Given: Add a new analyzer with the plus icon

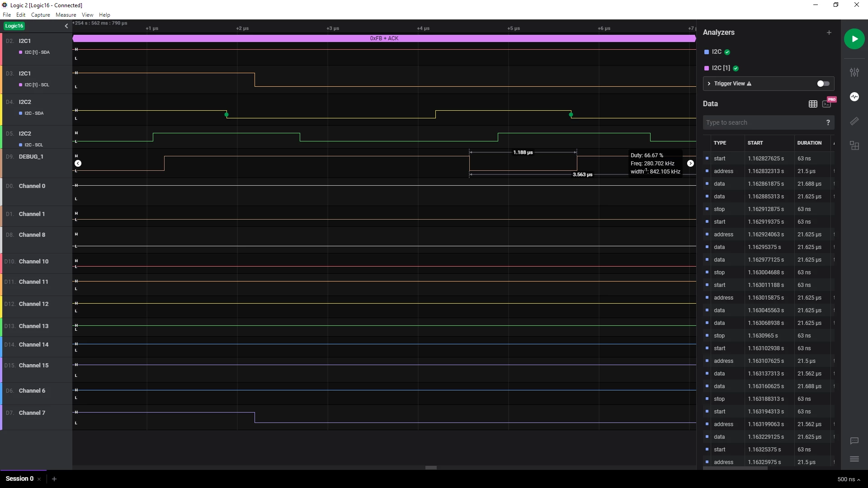Looking at the screenshot, I should pos(829,33).
